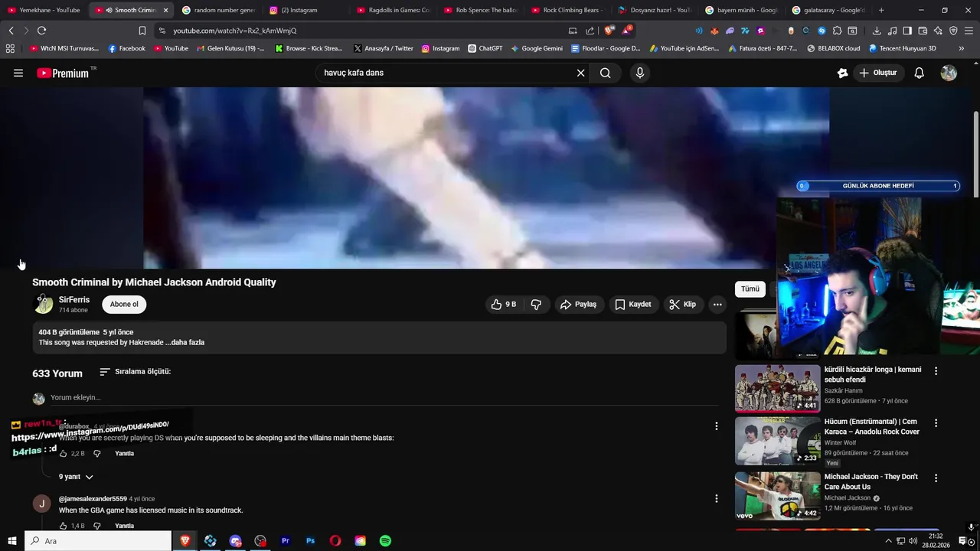The image size is (980, 551).
Task: Open Facebook bookmark
Action: click(126, 48)
